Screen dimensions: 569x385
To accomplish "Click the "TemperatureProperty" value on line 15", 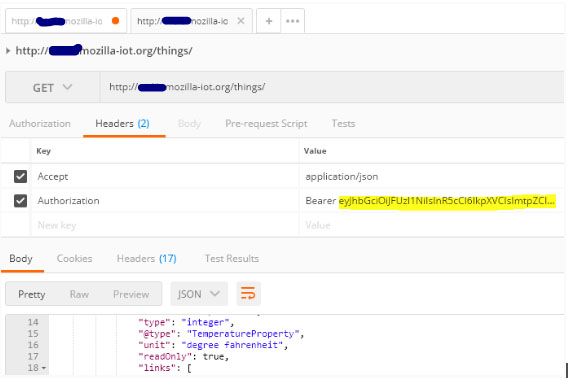I will point(243,334).
